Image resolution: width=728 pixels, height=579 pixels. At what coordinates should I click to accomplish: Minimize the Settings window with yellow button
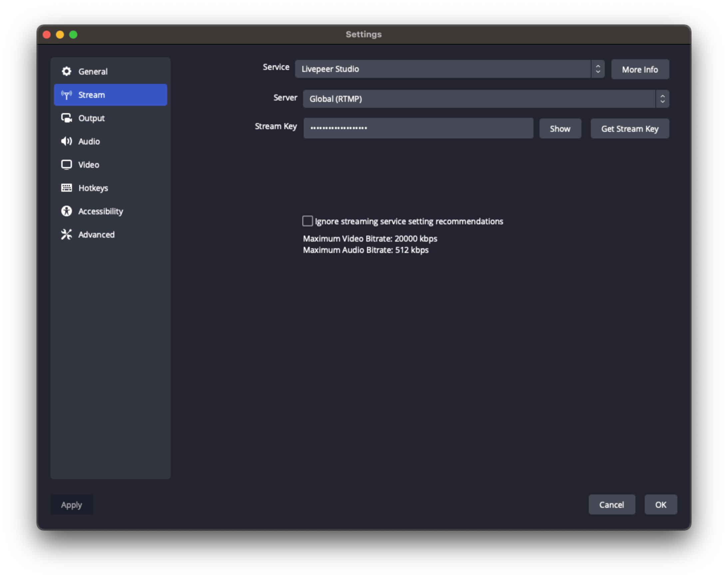[x=60, y=34]
